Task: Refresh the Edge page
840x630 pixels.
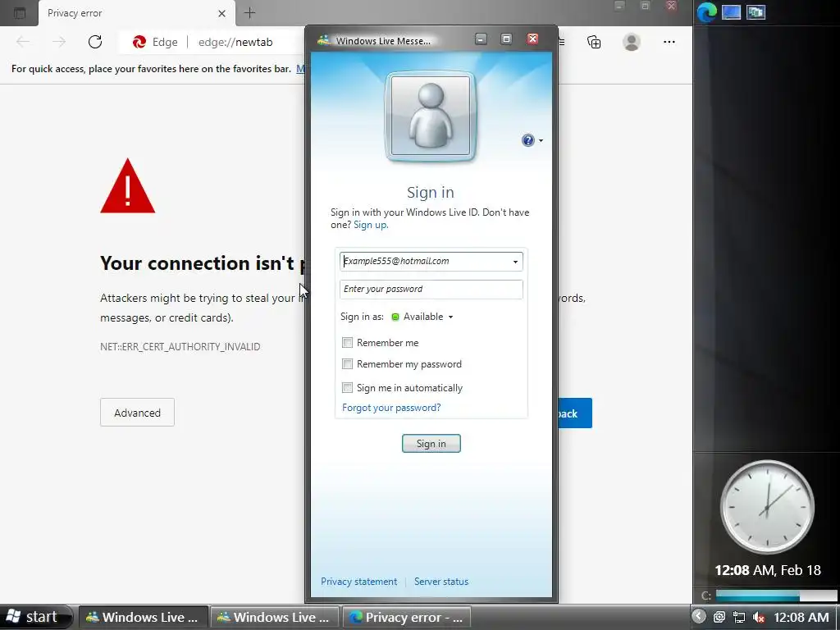Action: click(95, 42)
